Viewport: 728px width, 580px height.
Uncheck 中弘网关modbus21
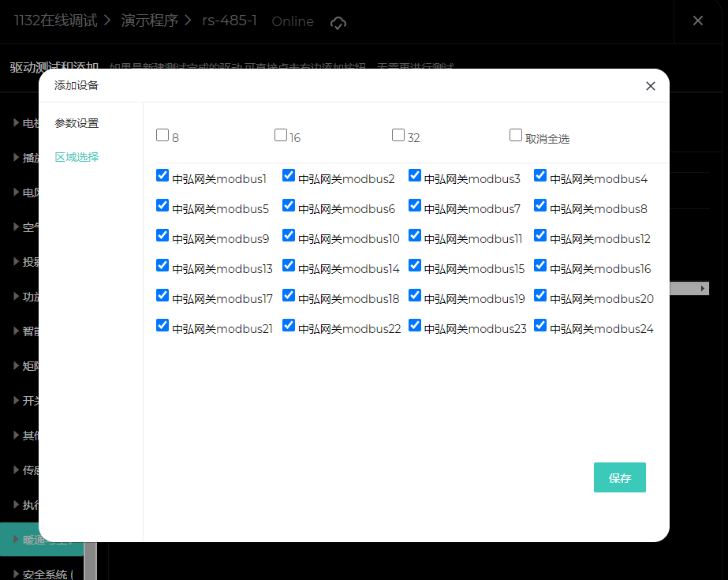(x=162, y=325)
